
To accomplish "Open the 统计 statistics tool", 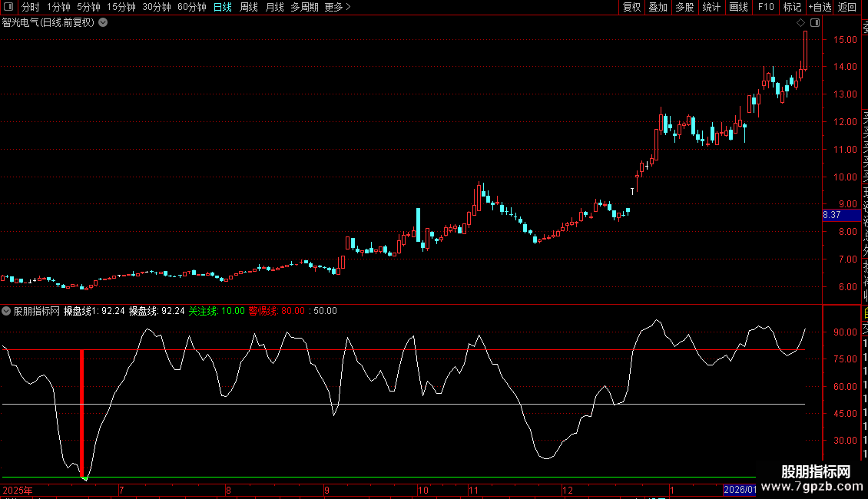I will click(711, 7).
